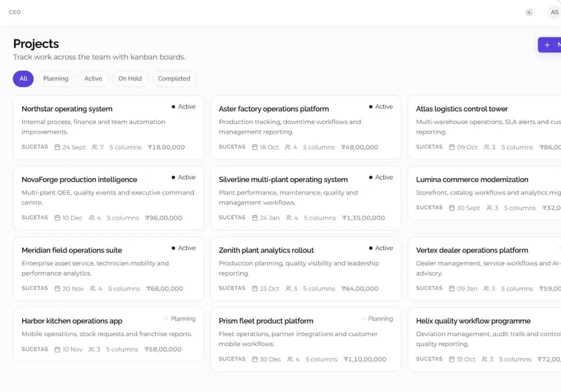
Task: Click members icon in NovaForge card
Action: [x=92, y=218]
